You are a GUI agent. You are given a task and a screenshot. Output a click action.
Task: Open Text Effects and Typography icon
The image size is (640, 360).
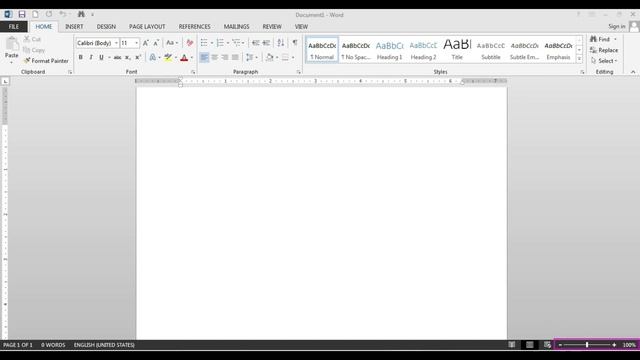[152, 58]
